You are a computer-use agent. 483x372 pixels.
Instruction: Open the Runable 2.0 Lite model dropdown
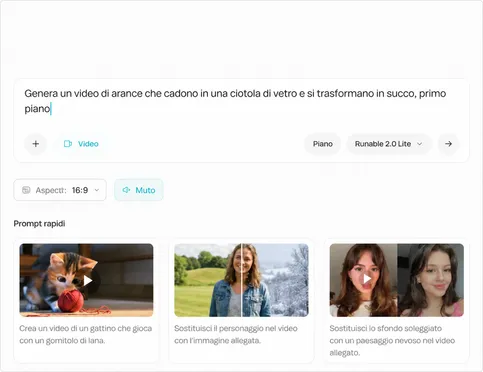click(x=389, y=144)
